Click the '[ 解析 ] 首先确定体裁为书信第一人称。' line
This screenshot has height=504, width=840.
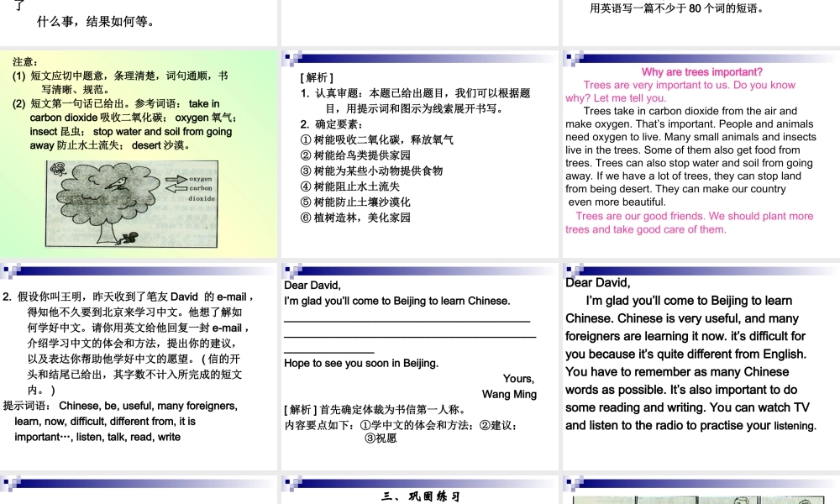pyautogui.click(x=375, y=410)
